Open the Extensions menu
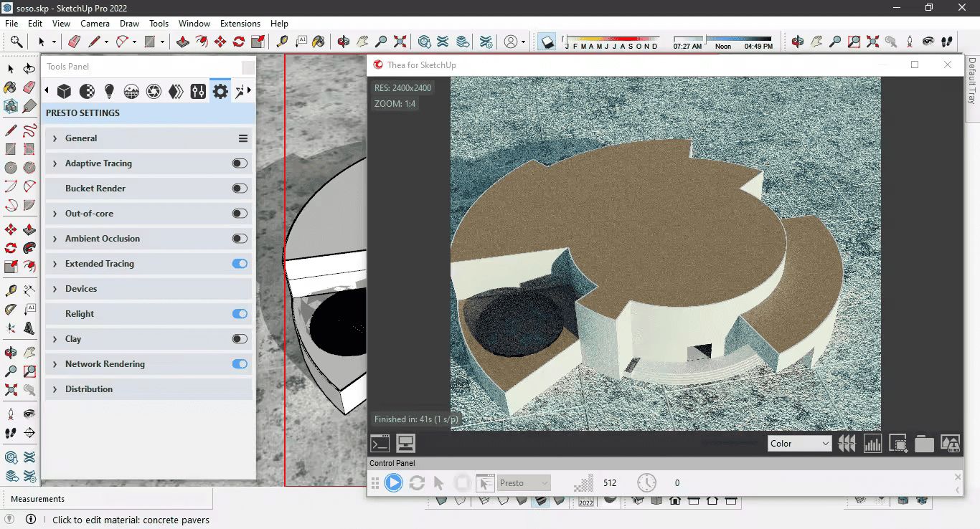The width and height of the screenshot is (980, 529). coord(240,24)
